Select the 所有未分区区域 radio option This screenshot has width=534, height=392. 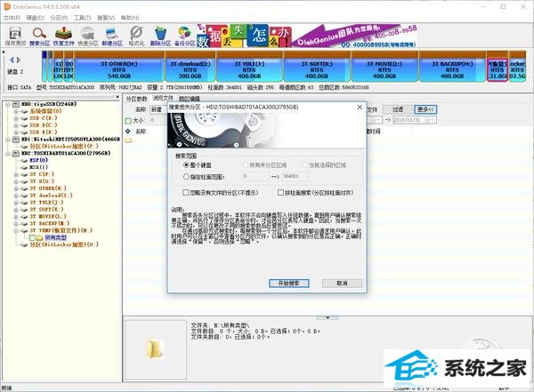[x=246, y=165]
